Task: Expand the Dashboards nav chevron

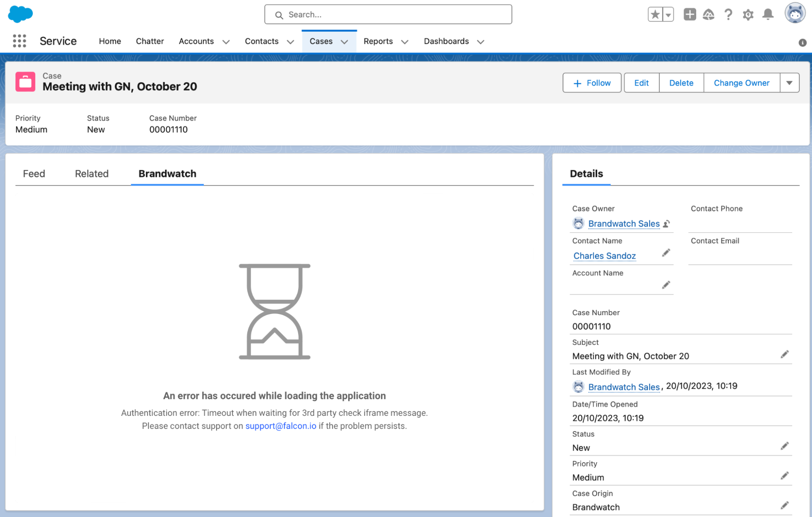Action: (481, 42)
